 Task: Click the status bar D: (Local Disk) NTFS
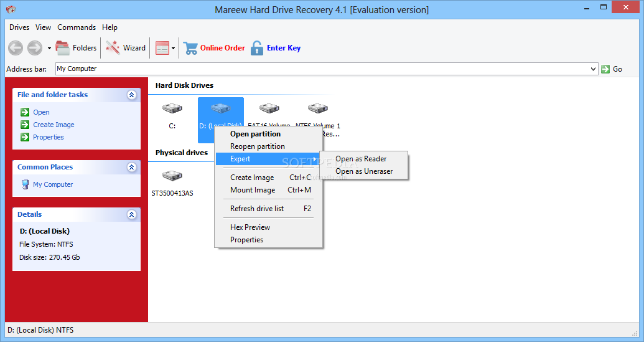click(x=40, y=330)
